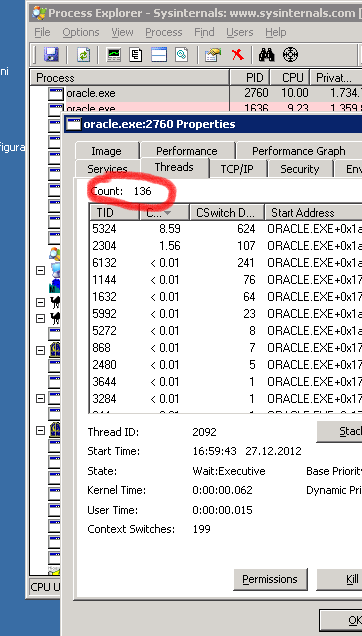This screenshot has height=636, width=362.
Task: Sort processes by the PID column header
Action: tap(250, 77)
